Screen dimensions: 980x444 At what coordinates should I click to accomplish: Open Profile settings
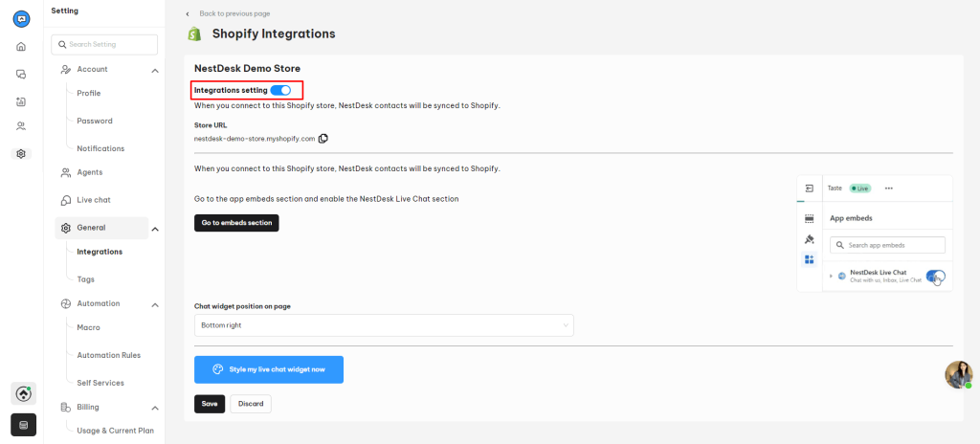point(89,93)
